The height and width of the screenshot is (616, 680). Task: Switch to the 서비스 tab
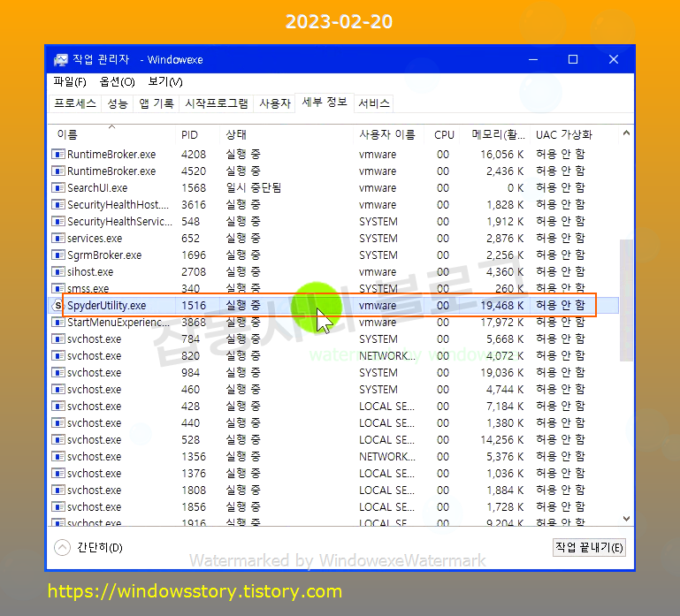[x=374, y=103]
